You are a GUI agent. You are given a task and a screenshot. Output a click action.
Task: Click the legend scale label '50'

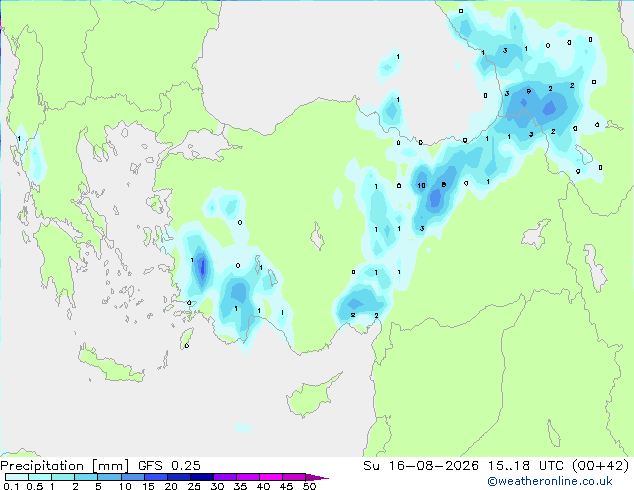309,486
